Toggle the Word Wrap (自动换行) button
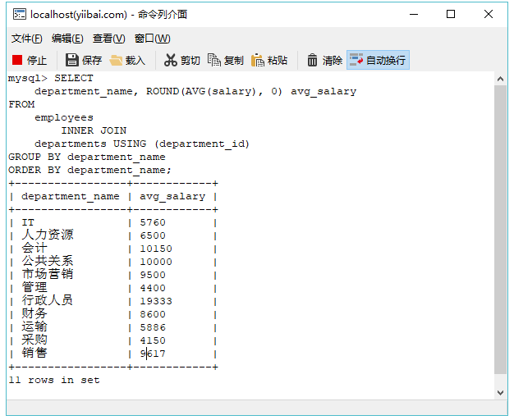The height and width of the screenshot is (420, 514). 378,60
